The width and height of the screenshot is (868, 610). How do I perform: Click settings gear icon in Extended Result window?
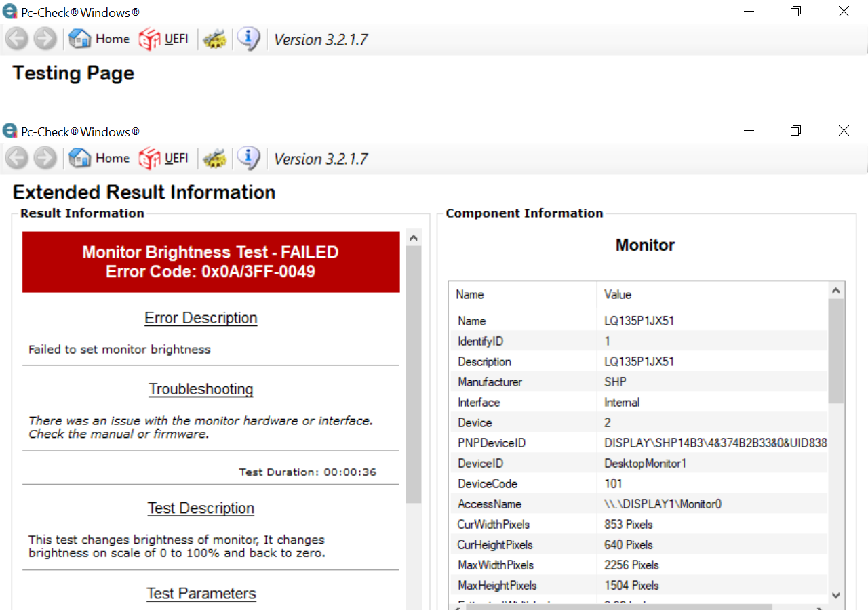point(215,159)
